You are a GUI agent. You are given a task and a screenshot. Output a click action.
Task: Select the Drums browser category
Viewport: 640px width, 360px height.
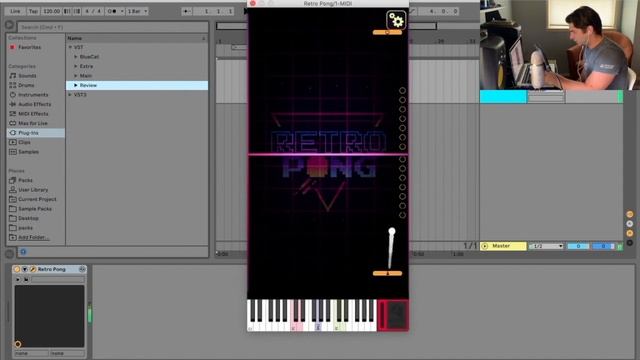tap(26, 85)
